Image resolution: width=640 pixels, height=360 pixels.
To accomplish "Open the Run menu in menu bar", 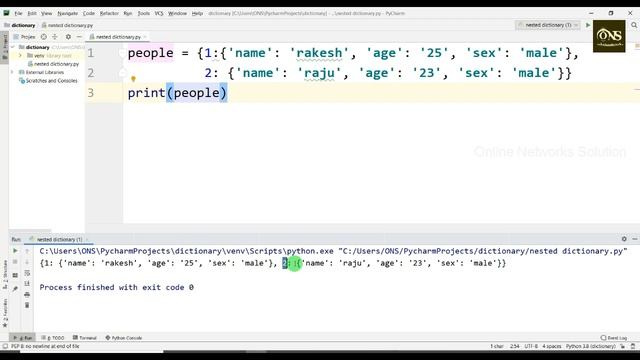I will coord(128,13).
